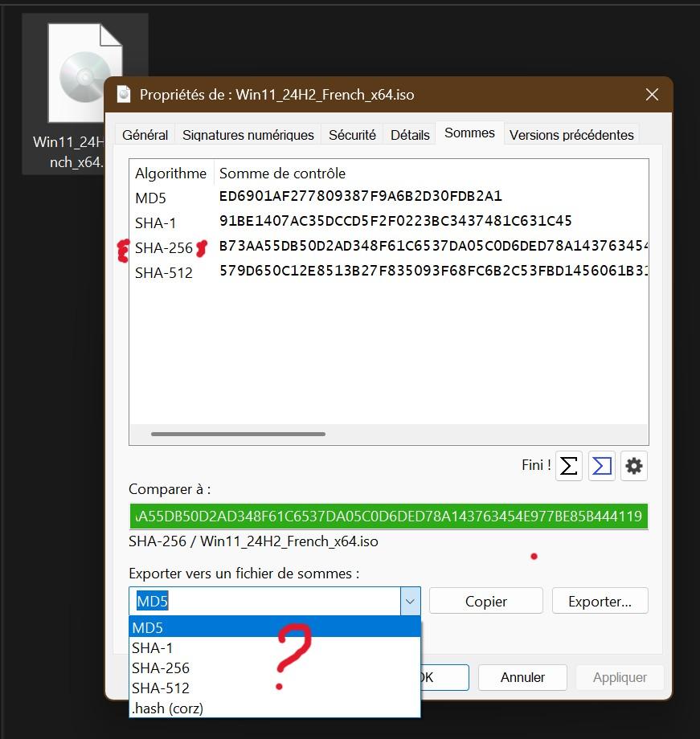Open hash settings with the gear icon
The width and height of the screenshot is (700, 739).
634,466
